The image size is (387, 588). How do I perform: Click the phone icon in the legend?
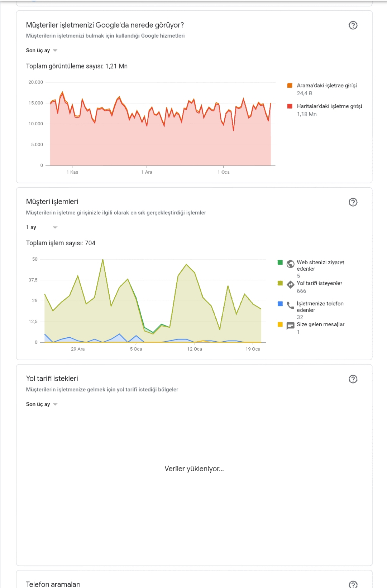coord(290,305)
